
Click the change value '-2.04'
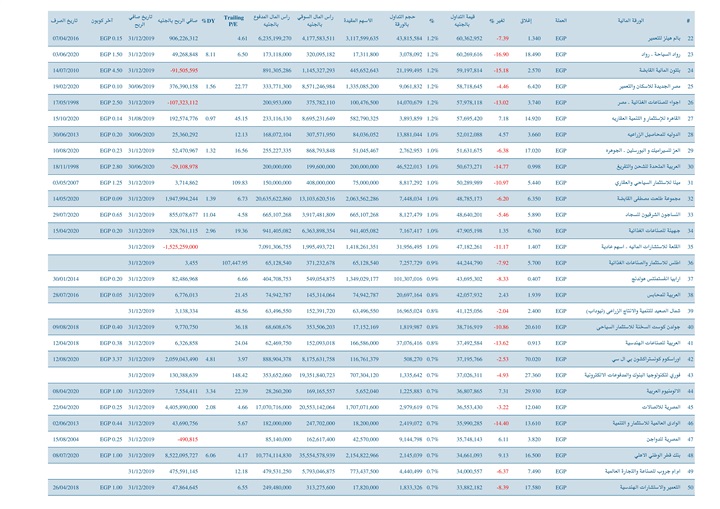click(x=502, y=312)
